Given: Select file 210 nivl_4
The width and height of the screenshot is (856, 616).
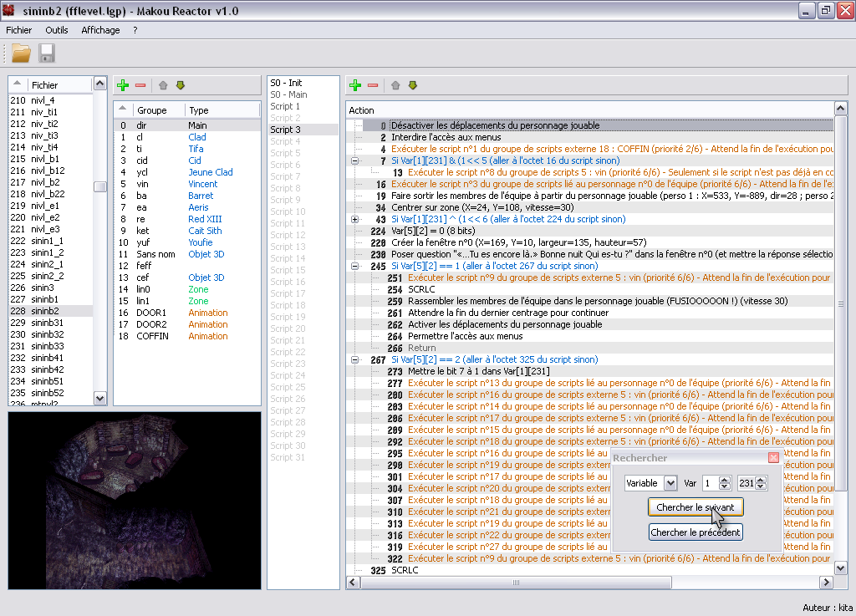Looking at the screenshot, I should click(x=50, y=100).
